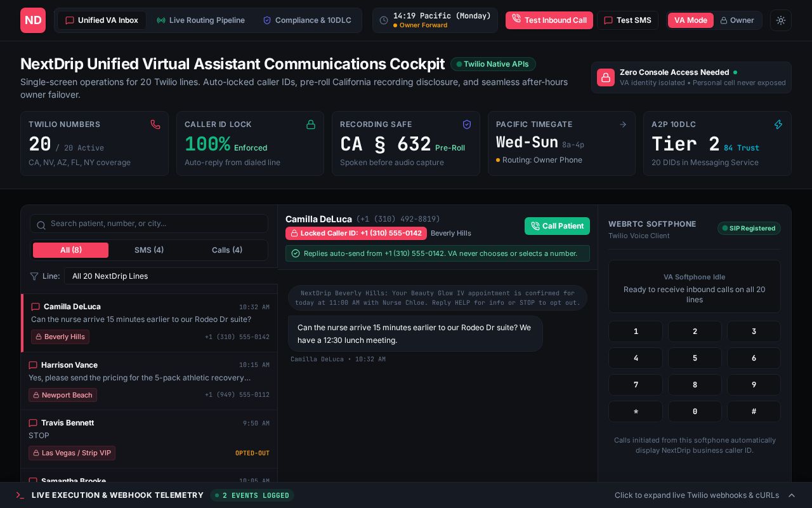Open the Travis Bennett conversation
Image resolution: width=812 pixels, height=508 pixels.
(x=149, y=439)
